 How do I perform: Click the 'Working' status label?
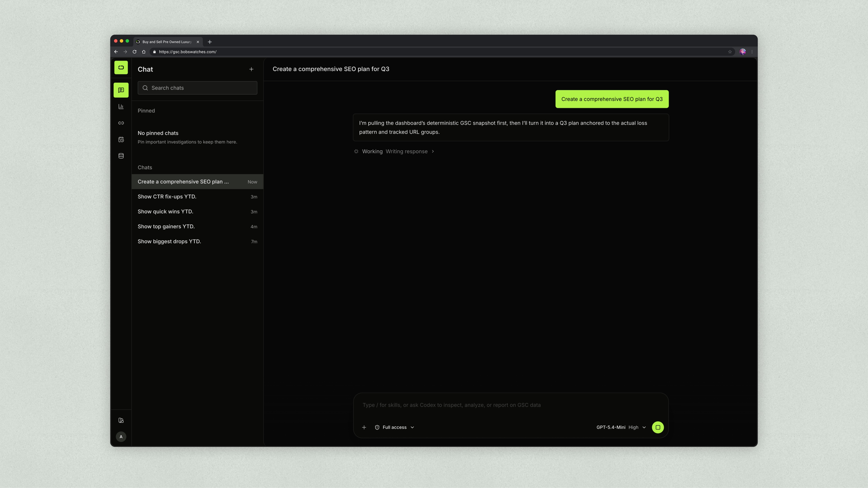click(372, 152)
